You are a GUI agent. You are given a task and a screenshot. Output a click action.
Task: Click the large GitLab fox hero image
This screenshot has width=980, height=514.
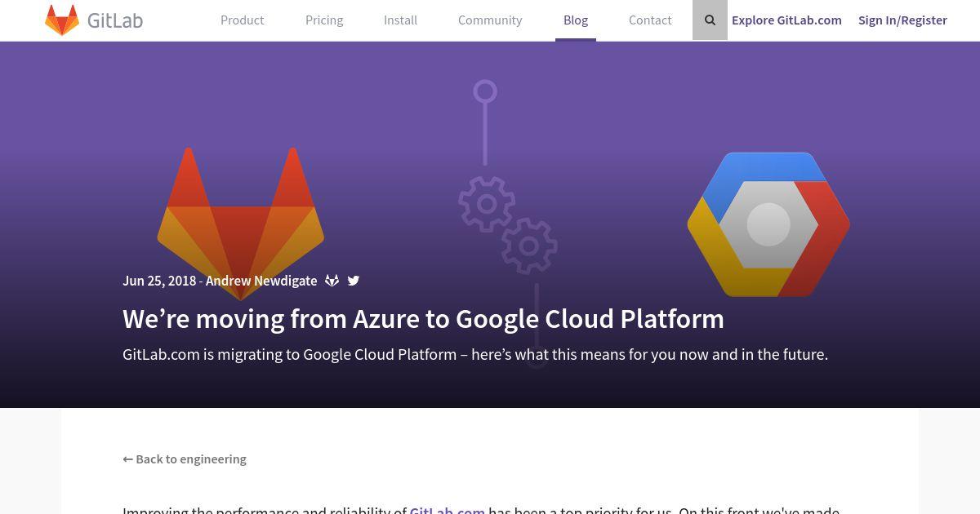(241, 224)
